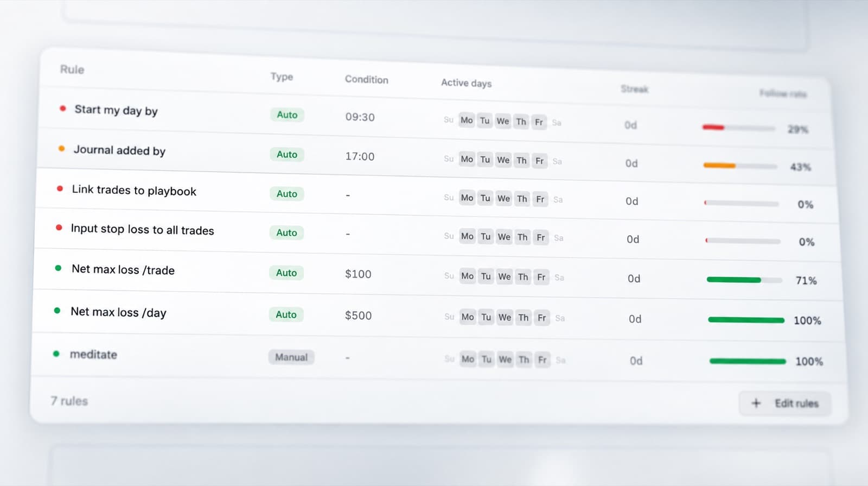The height and width of the screenshot is (486, 868).
Task: Click Auto badge for Net max loss /day
Action: [286, 314]
